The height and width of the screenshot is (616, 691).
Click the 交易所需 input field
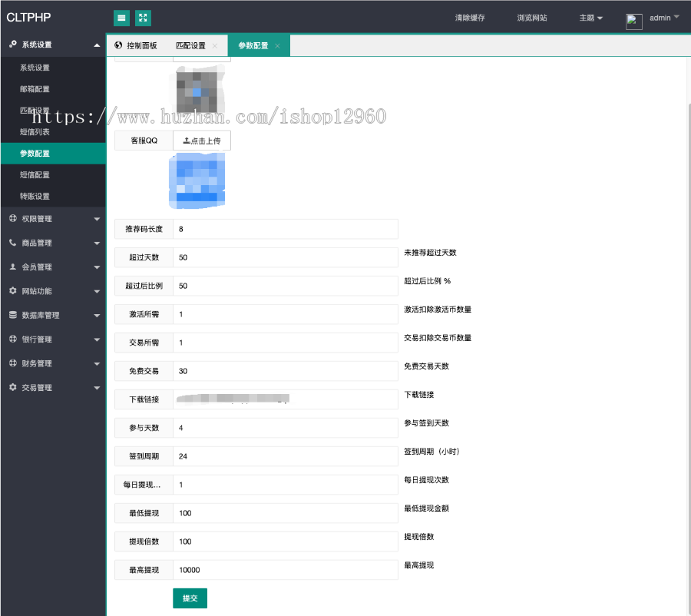[x=286, y=343]
